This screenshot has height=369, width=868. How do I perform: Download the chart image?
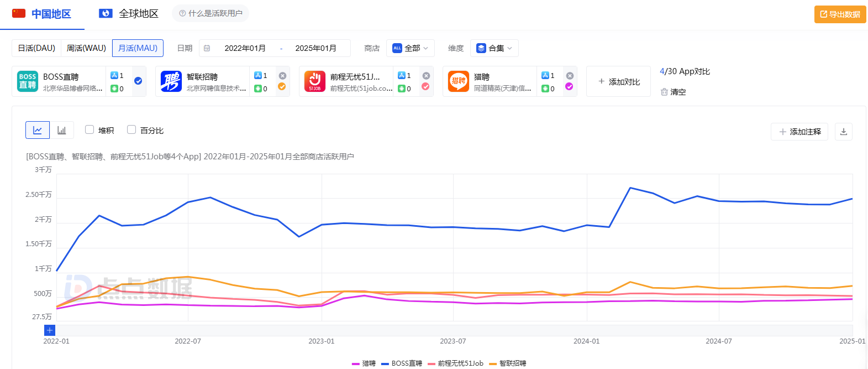tap(844, 132)
